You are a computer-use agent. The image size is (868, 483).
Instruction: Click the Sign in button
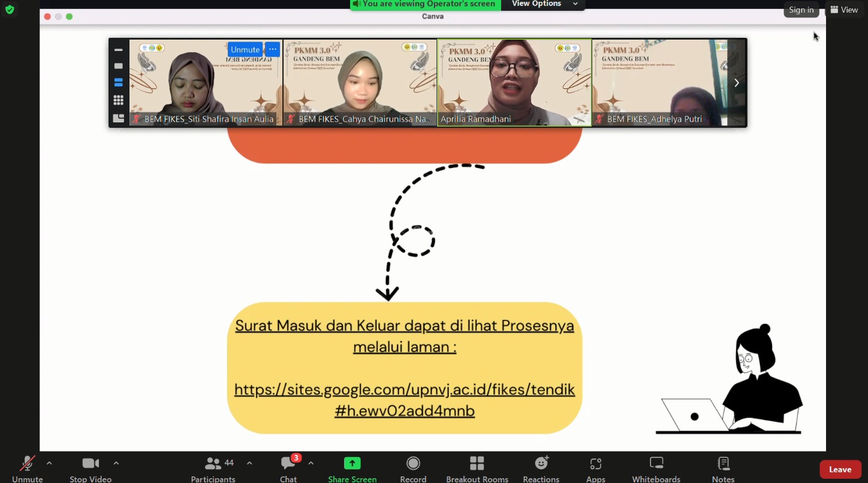point(801,10)
